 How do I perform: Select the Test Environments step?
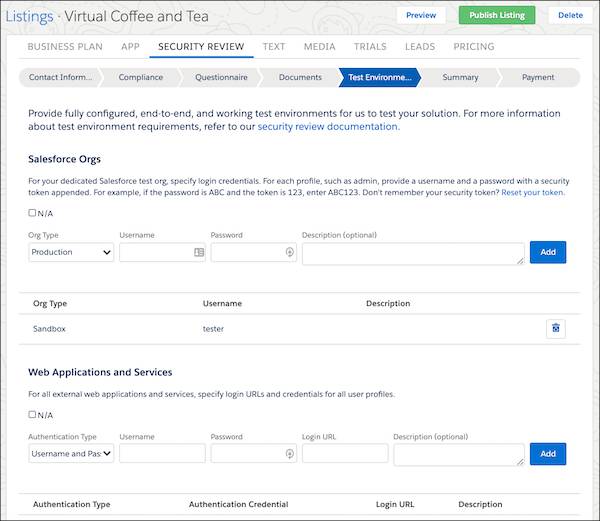[380, 77]
